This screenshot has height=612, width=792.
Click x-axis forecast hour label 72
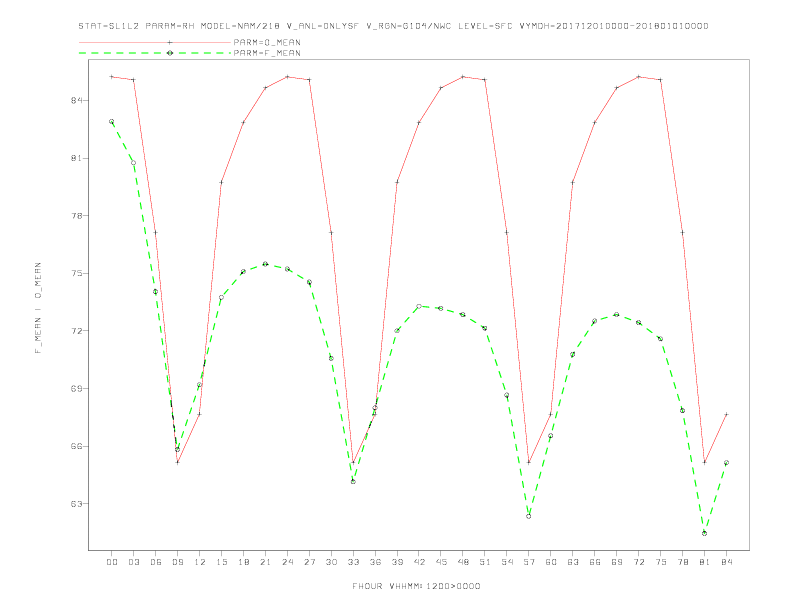point(638,562)
